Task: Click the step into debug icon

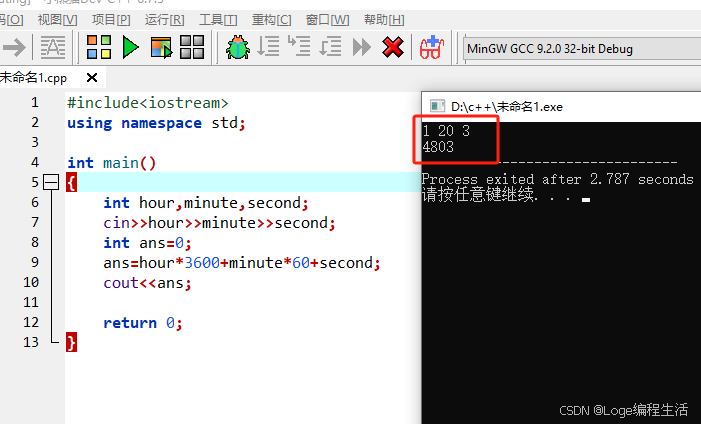Action: coord(299,46)
